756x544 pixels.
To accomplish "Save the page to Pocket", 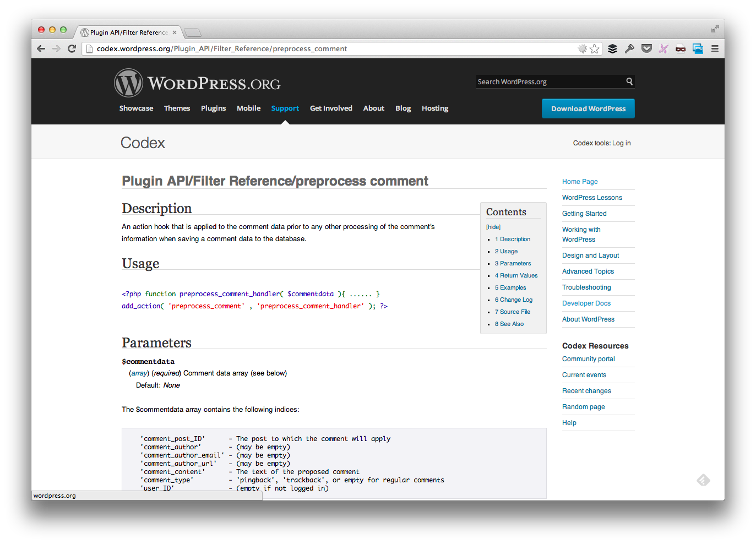I will point(646,48).
